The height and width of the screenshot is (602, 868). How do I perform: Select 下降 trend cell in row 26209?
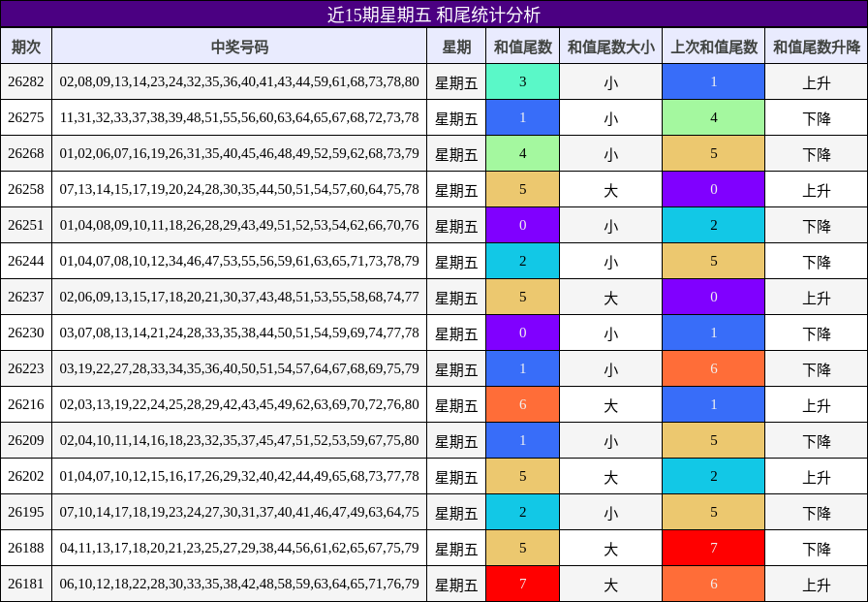[817, 440]
